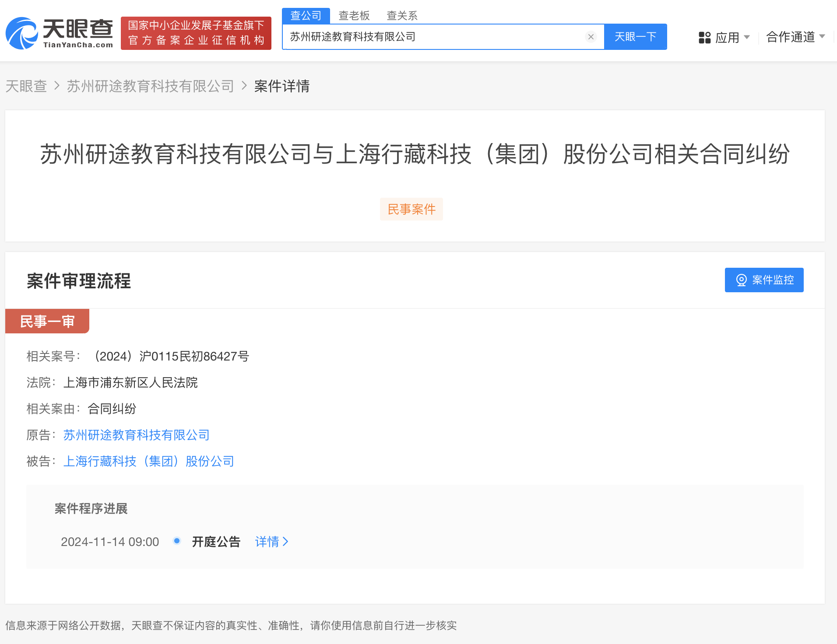837x644 pixels.
Task: Select the 民事一审 stage tab
Action: [x=47, y=321]
